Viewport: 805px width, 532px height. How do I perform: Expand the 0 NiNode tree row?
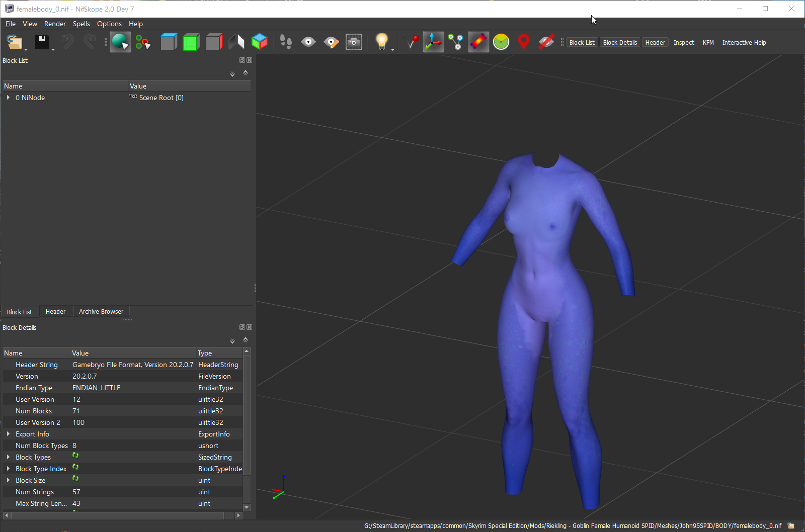[8, 98]
